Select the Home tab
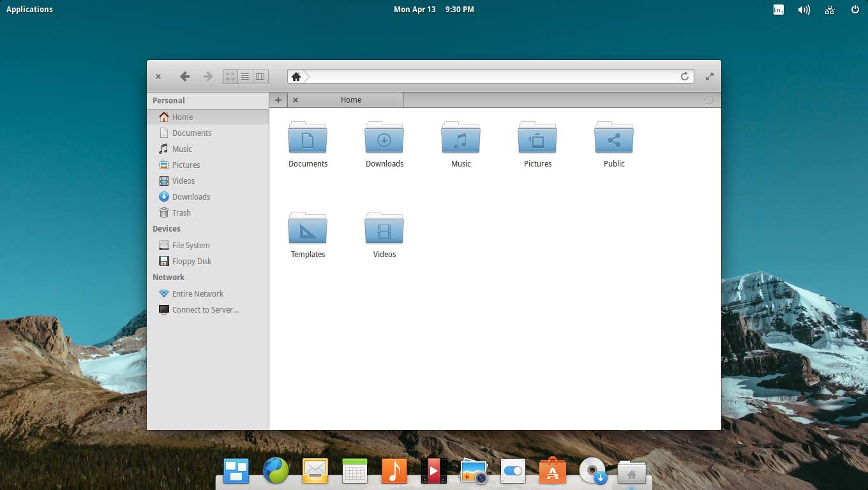This screenshot has height=490, width=868. (345, 100)
